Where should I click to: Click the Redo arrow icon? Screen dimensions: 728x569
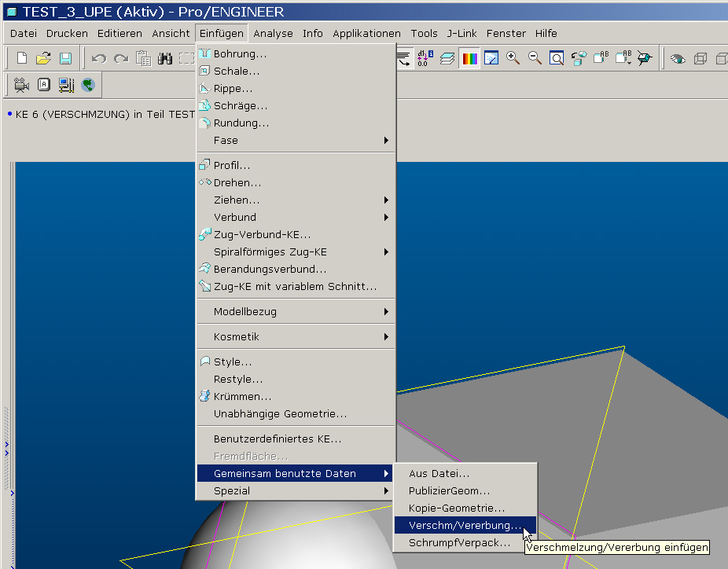click(x=121, y=58)
